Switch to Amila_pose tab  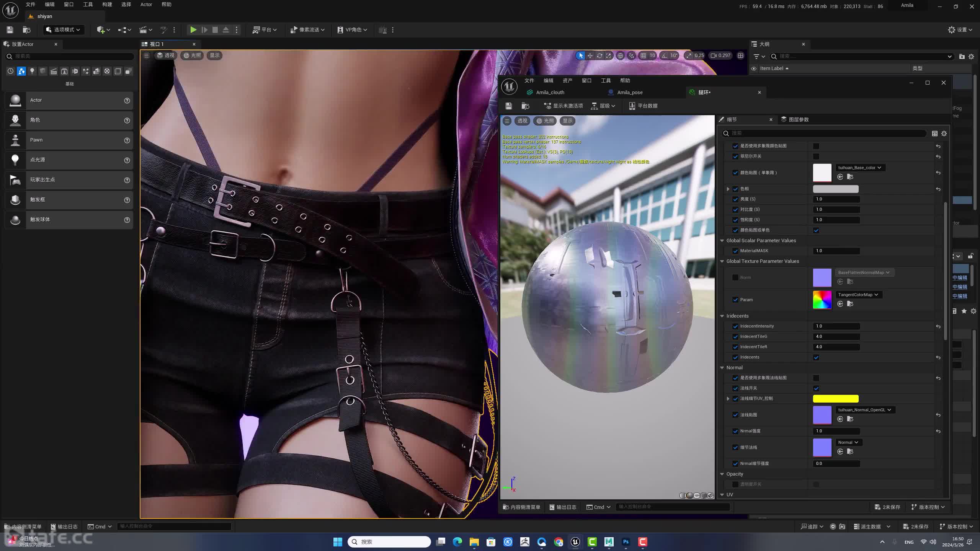(630, 93)
